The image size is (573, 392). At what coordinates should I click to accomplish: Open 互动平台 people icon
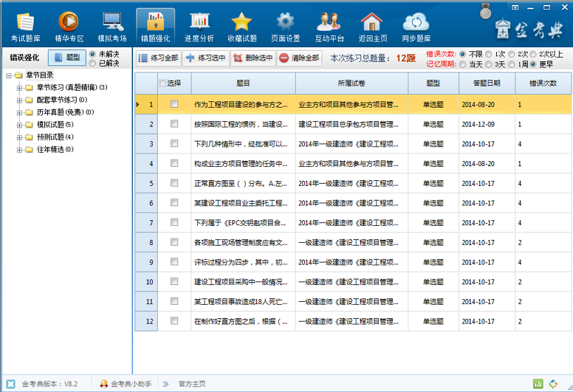click(329, 27)
